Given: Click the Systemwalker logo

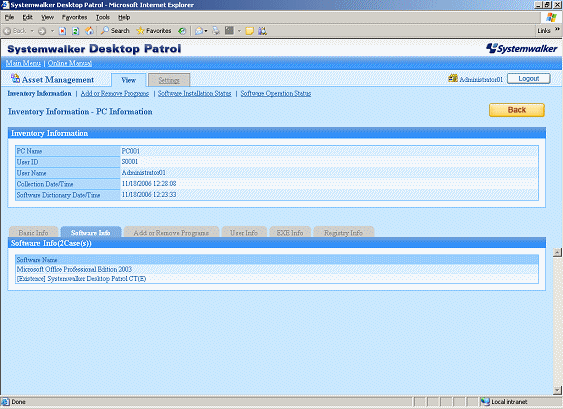Looking at the screenshot, I should [x=522, y=48].
